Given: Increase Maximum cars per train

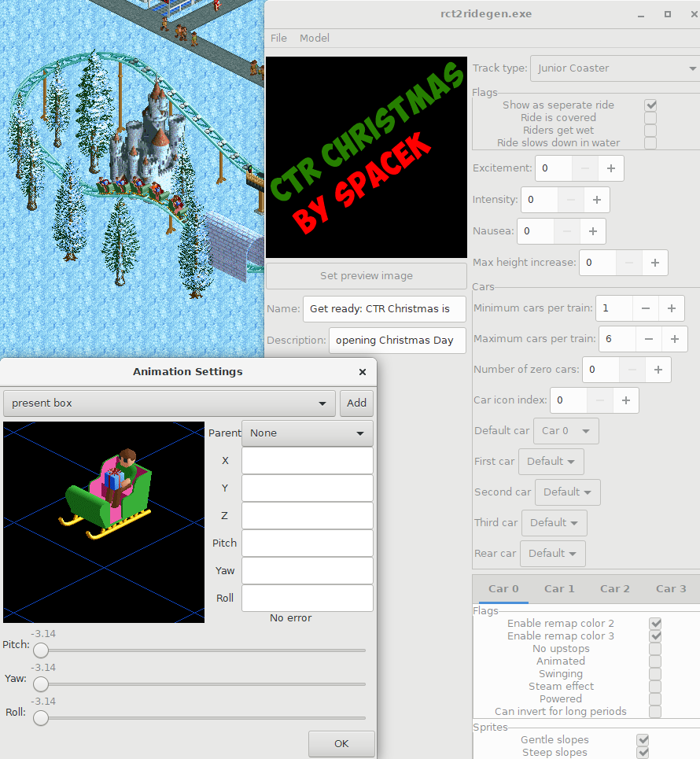Looking at the screenshot, I should [x=675, y=339].
